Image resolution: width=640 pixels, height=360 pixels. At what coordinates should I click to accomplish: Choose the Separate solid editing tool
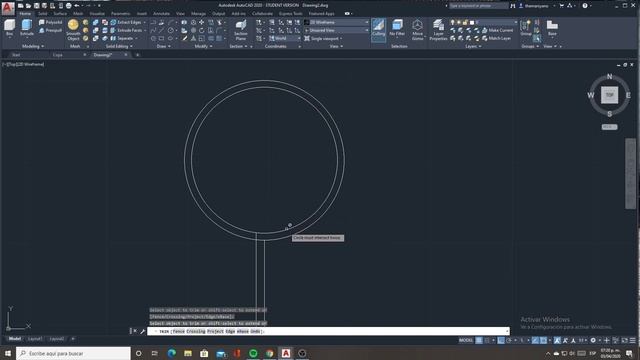(122, 38)
